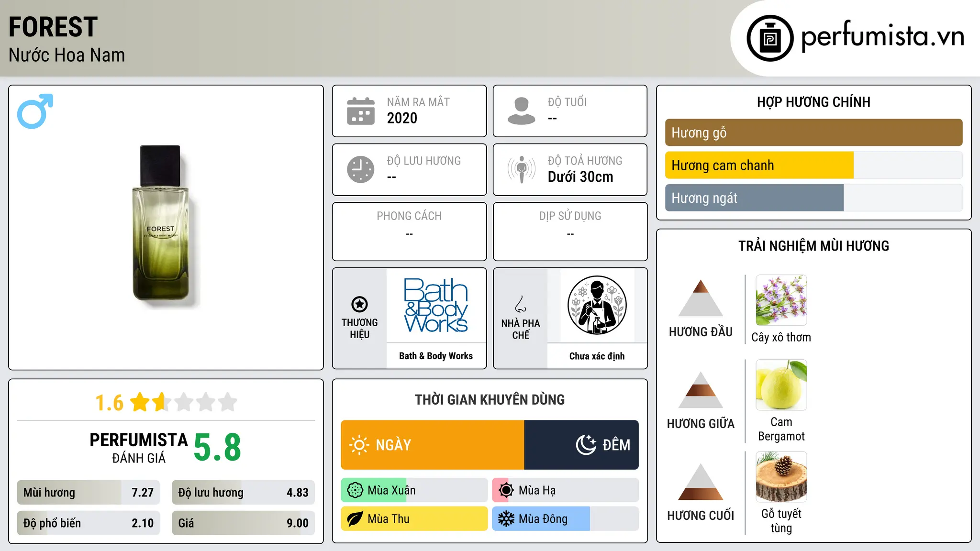Image resolution: width=980 pixels, height=551 pixels.
Task: Click the Mùa Hạ season bar
Action: 565,490
